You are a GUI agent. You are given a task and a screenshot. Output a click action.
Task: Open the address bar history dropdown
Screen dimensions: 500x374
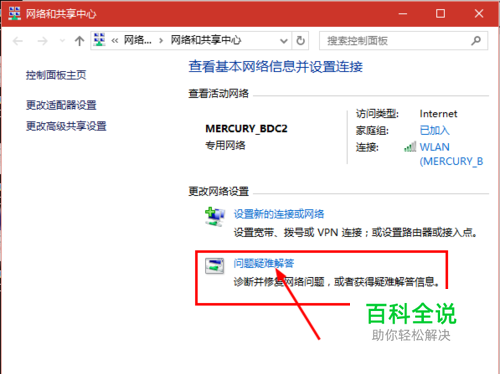click(x=284, y=41)
